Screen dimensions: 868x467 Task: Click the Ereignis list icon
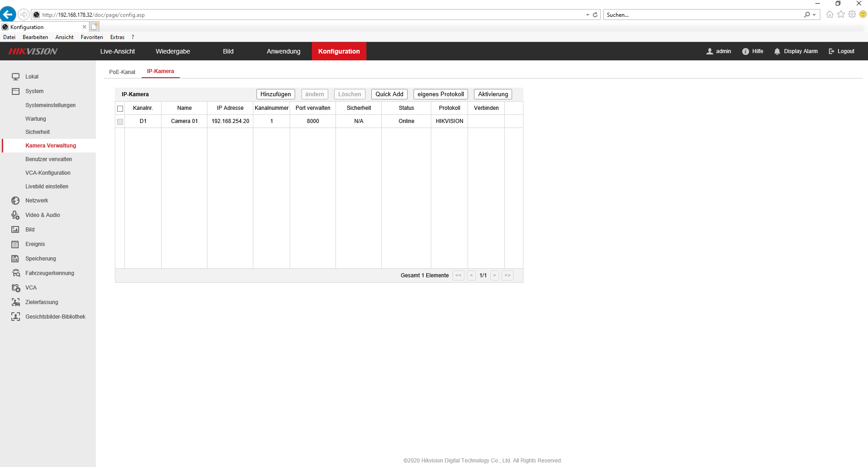pos(15,244)
